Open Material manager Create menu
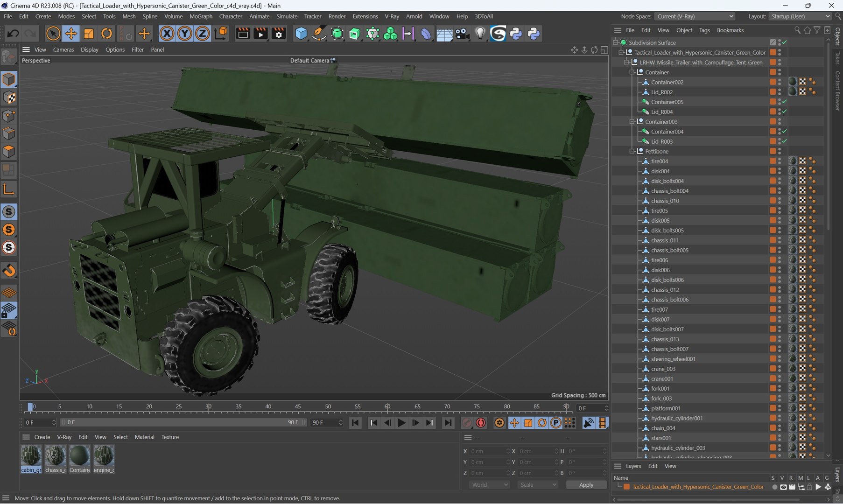Image resolution: width=843 pixels, height=504 pixels. [x=42, y=437]
